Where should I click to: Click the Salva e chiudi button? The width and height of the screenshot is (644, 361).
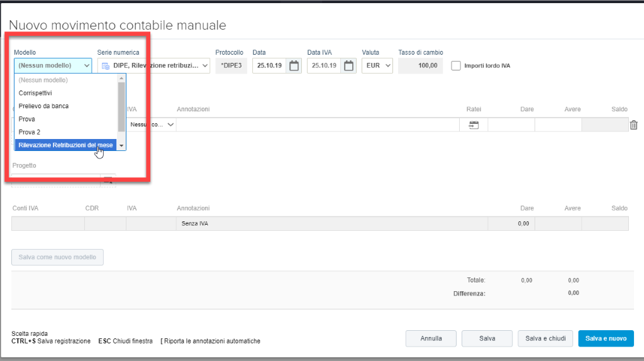pyautogui.click(x=544, y=338)
